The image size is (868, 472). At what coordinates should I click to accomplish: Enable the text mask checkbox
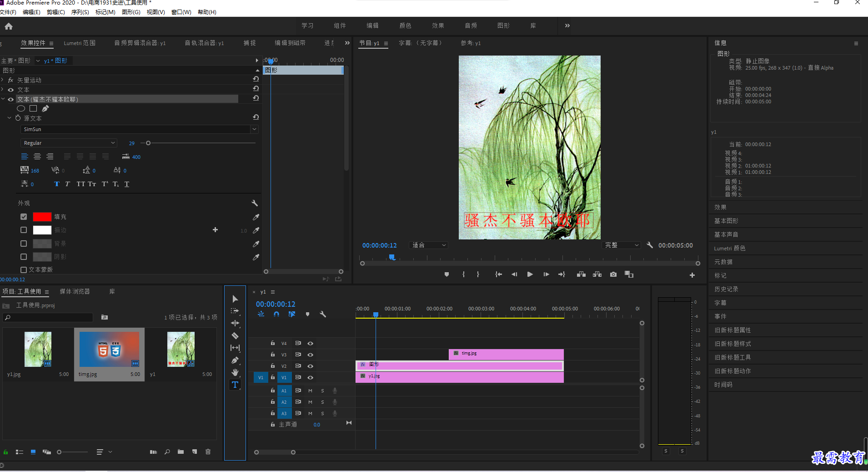(x=24, y=269)
